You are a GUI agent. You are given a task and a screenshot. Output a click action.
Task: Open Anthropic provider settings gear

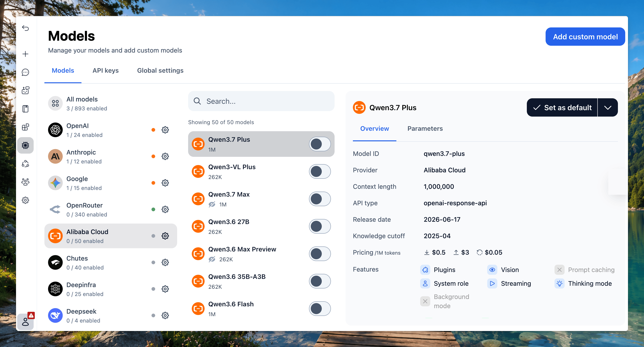[x=165, y=156]
